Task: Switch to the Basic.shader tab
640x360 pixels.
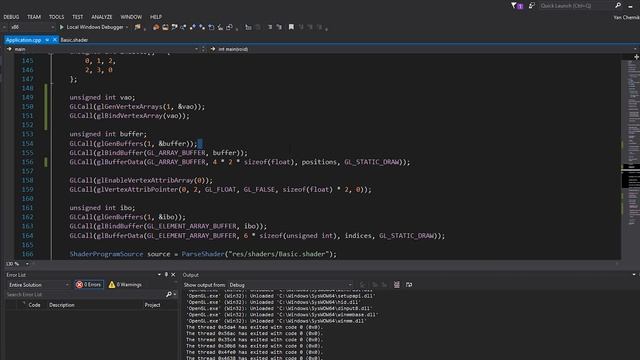Action: point(74,40)
